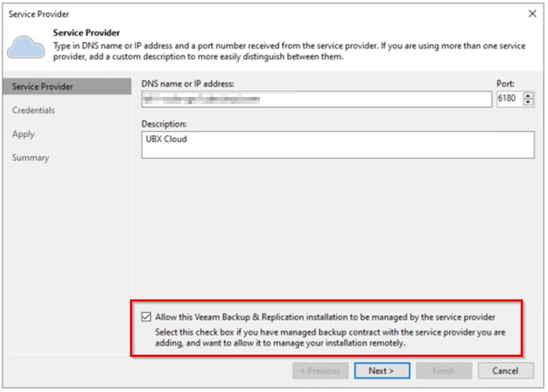Click the Description text box with UBX Cloud

(338, 144)
